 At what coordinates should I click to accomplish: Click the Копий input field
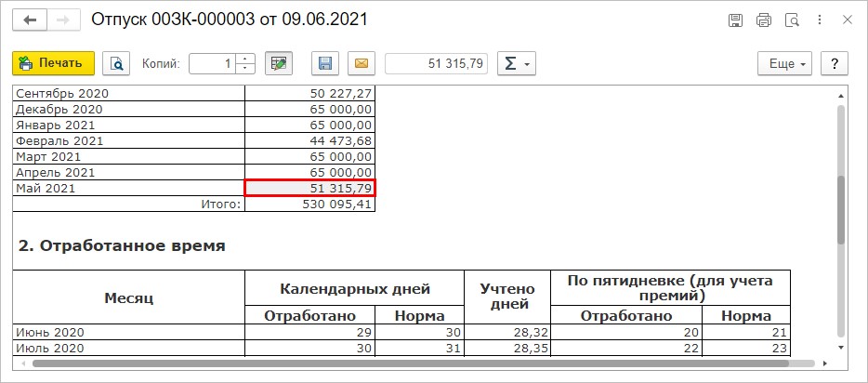[x=213, y=63]
